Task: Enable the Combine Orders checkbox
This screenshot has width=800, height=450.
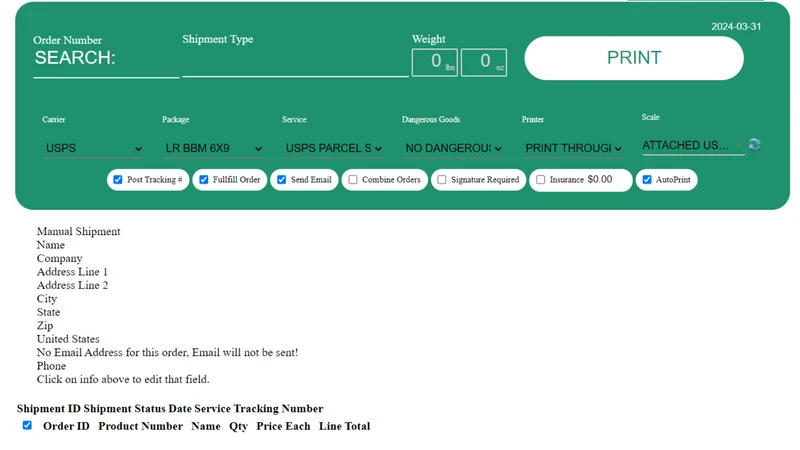Action: [x=353, y=180]
